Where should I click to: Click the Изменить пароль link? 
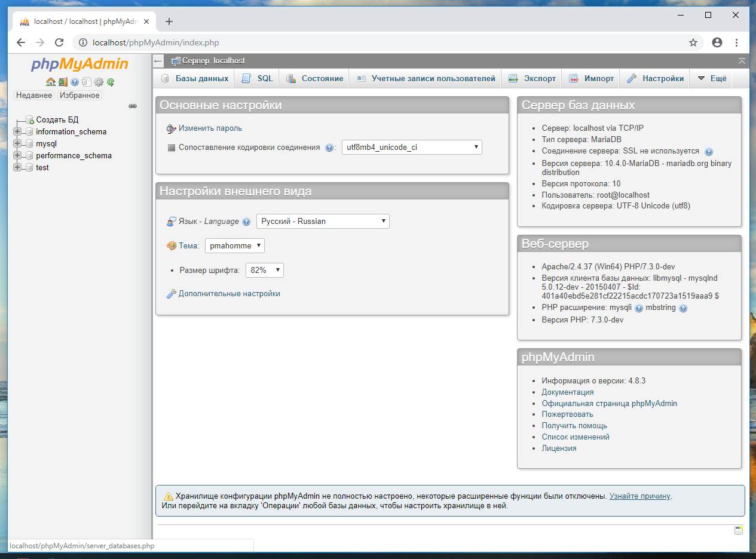click(210, 128)
